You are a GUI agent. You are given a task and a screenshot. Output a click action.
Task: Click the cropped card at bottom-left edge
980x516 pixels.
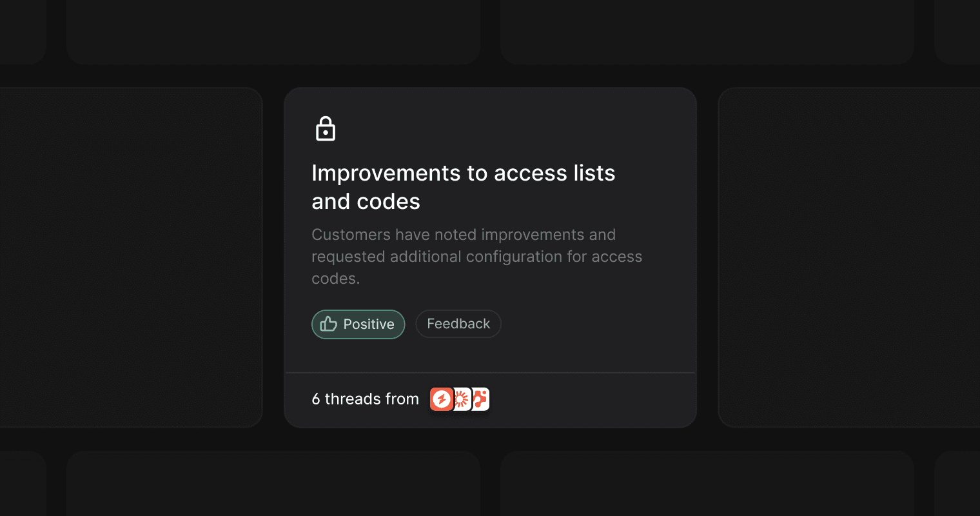pos(23,483)
